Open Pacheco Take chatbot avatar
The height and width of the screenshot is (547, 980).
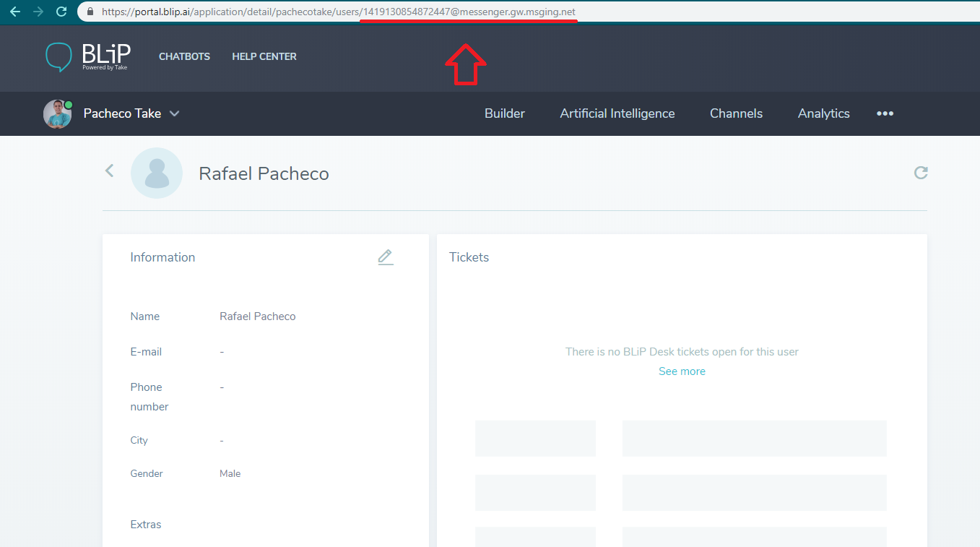pyautogui.click(x=58, y=113)
